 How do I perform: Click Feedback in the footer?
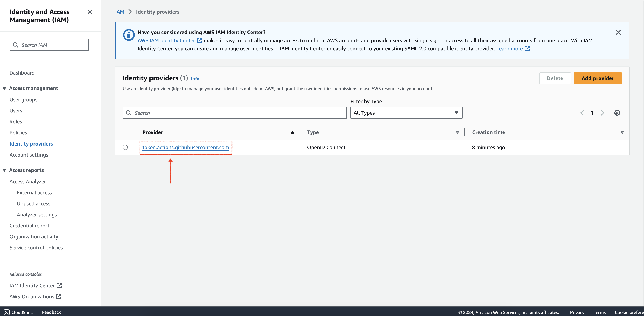tap(52, 312)
